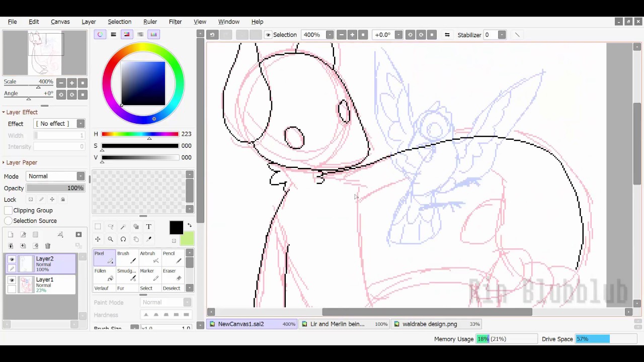Open the rotation angle +0.0° dropdown

(398, 35)
